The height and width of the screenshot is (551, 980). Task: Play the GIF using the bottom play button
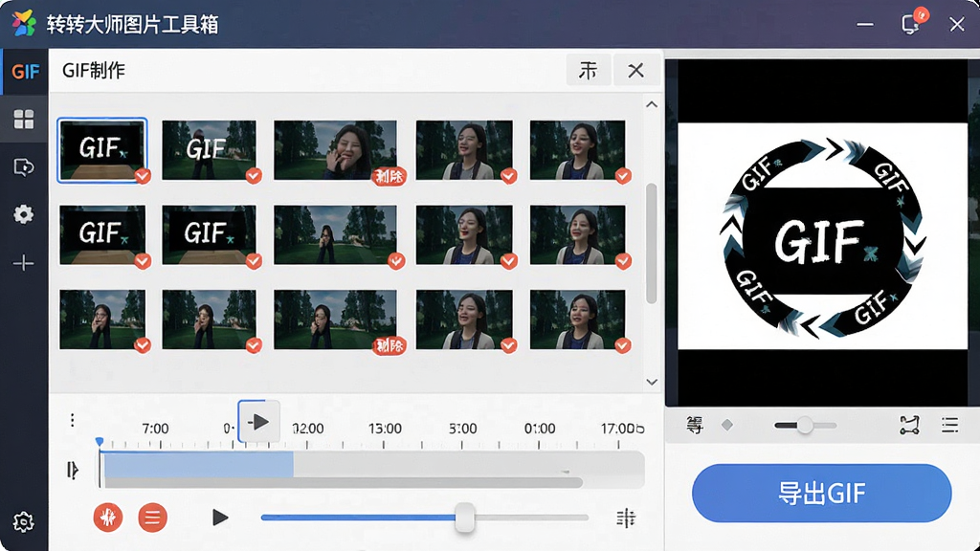(219, 518)
